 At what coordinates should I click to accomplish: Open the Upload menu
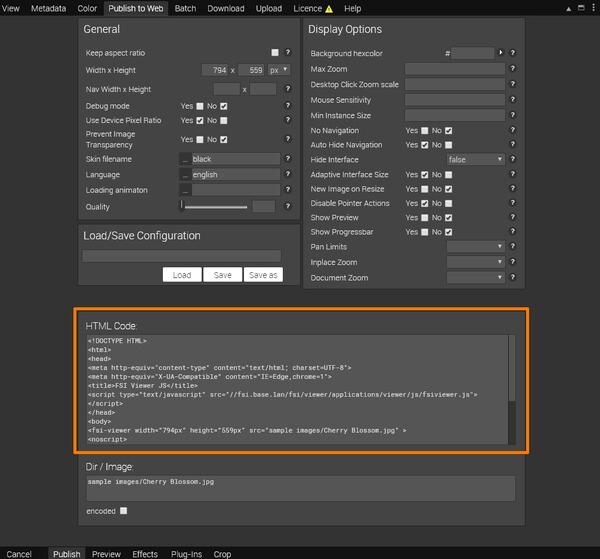pos(269,8)
